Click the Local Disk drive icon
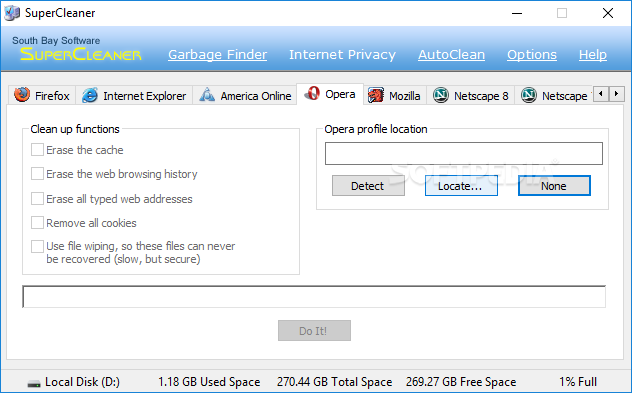 34,383
